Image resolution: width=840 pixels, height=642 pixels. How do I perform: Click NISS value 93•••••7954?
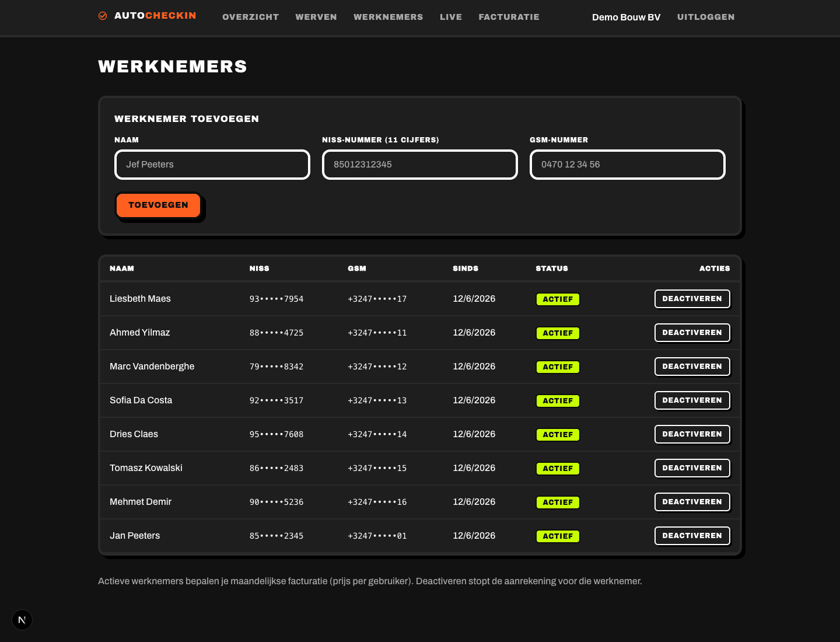pos(276,299)
